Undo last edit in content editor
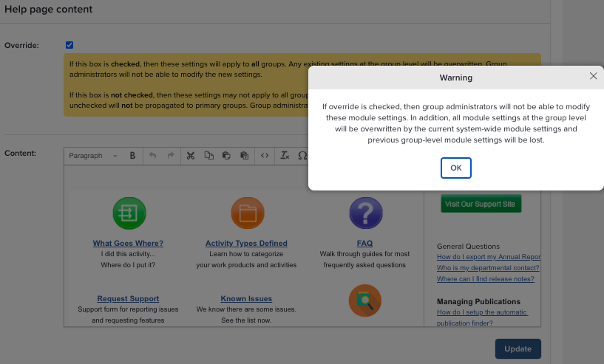Image resolution: width=604 pixels, height=364 pixels. [x=153, y=156]
